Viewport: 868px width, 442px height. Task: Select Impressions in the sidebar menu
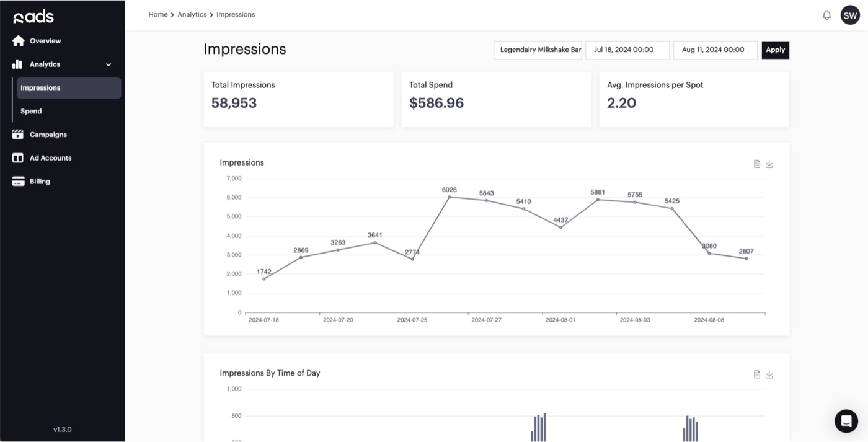(x=40, y=87)
